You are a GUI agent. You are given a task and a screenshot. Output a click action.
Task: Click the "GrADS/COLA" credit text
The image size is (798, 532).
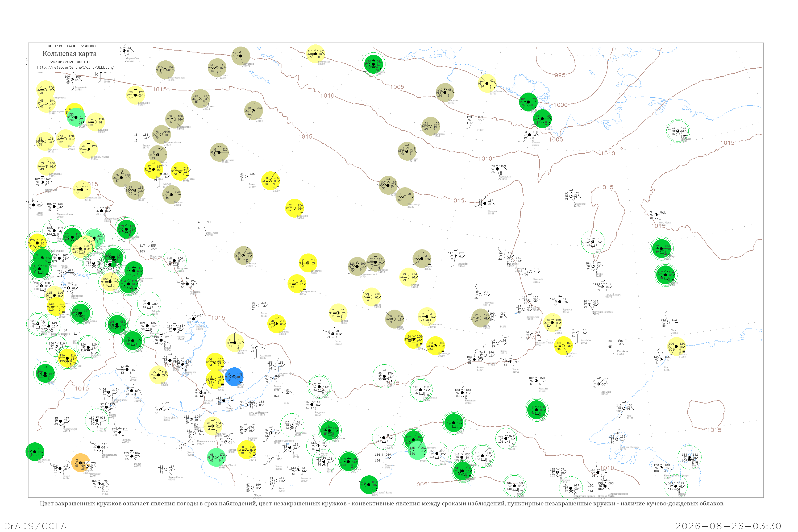(35, 526)
